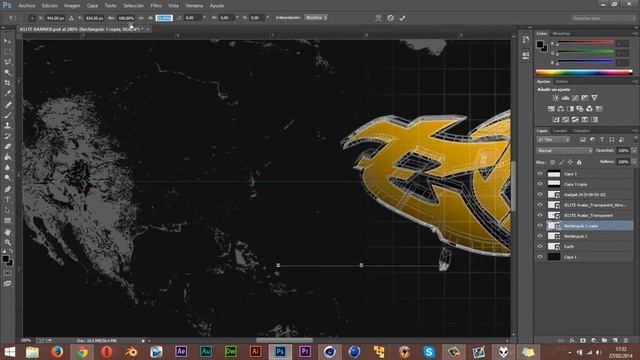Select the Move tool
Screen dimensions: 640x360
coord(7,41)
